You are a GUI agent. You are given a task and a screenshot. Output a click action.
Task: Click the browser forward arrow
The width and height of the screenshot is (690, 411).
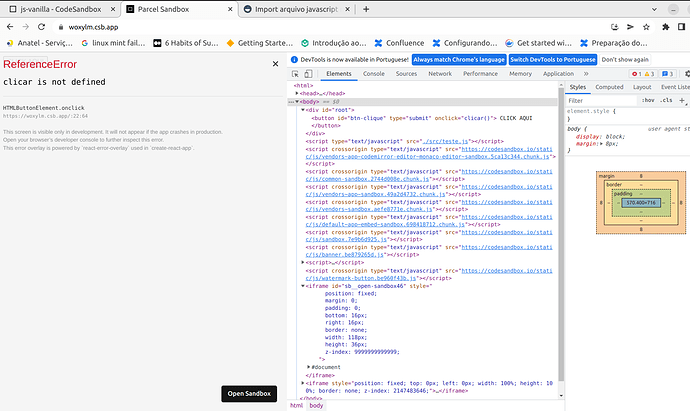[26, 27]
